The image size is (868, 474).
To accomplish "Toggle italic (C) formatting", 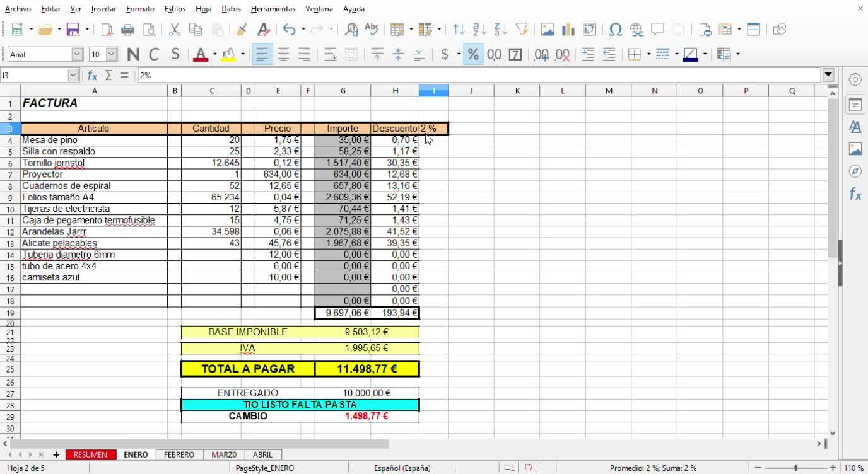I will 154,54.
